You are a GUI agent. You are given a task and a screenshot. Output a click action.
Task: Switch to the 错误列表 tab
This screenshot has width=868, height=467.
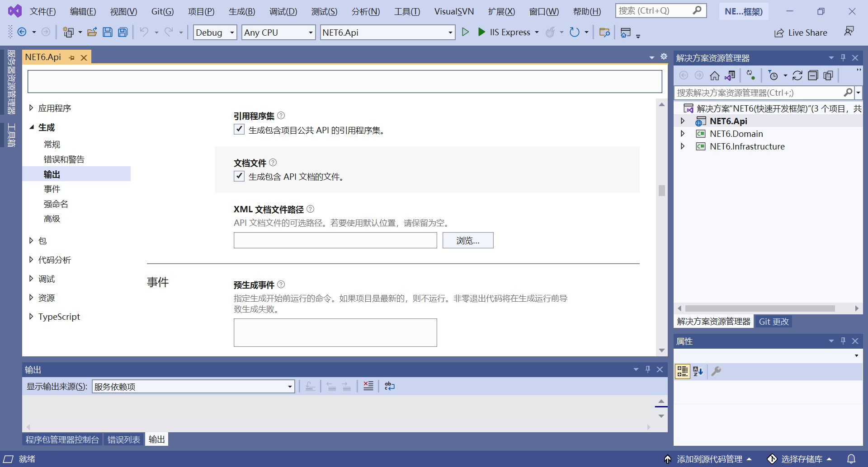pos(124,439)
